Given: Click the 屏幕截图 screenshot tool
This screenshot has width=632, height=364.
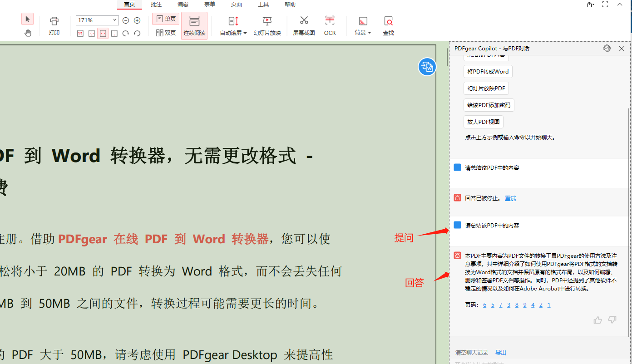Looking at the screenshot, I should (304, 26).
